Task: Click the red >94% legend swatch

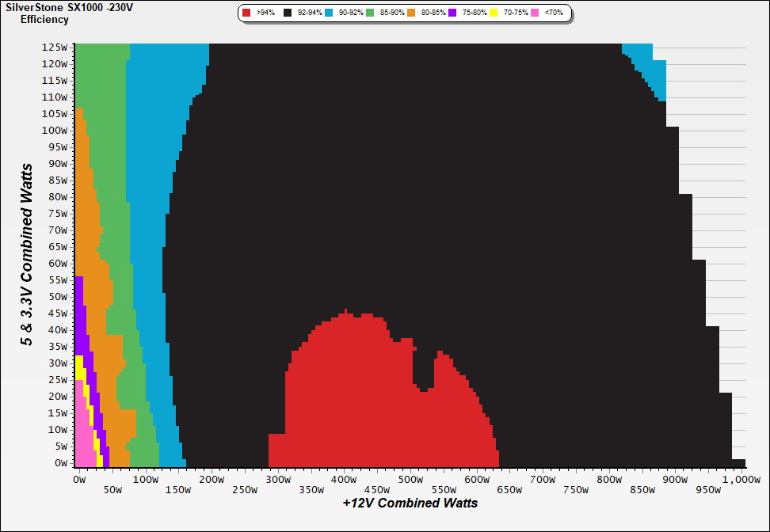Action: click(246, 13)
